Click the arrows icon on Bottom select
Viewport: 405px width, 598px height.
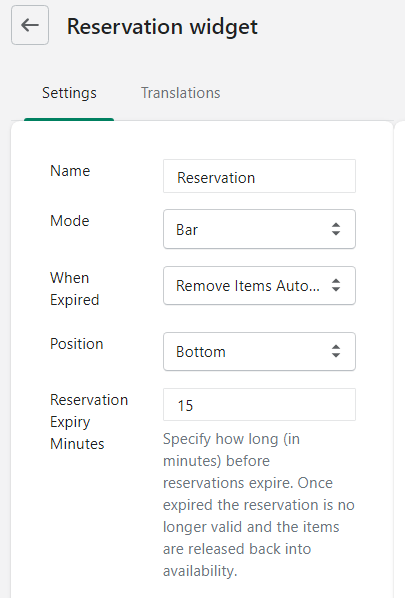point(336,351)
